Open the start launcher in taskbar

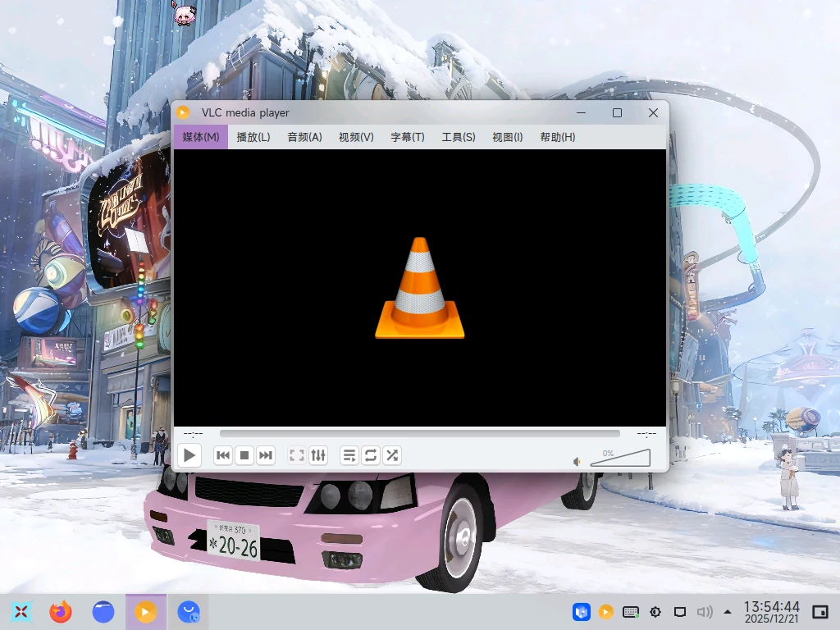point(21,612)
